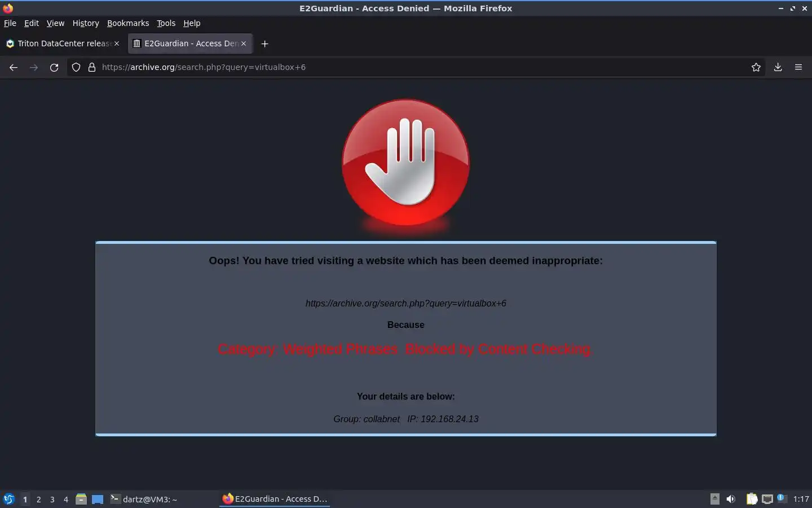Open the Tools menu
Viewport: 812px width, 508px height.
pyautogui.click(x=166, y=23)
